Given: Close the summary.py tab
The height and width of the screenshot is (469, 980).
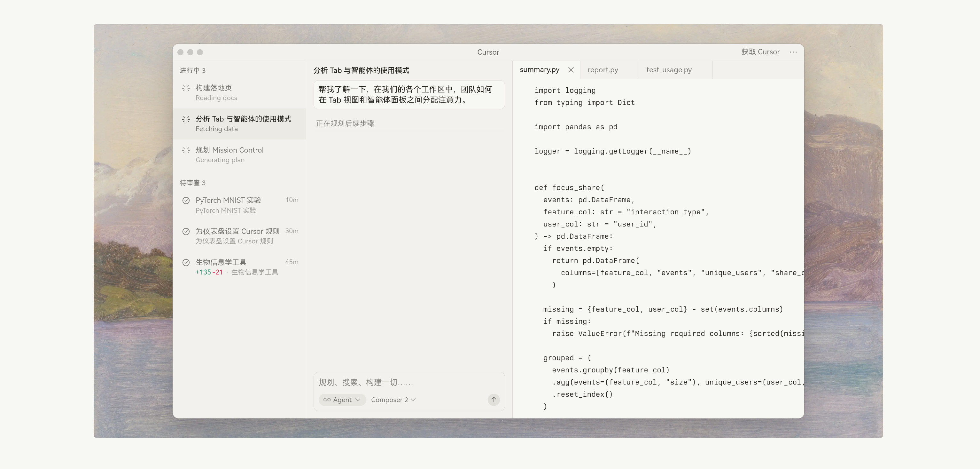Looking at the screenshot, I should click(x=571, y=70).
